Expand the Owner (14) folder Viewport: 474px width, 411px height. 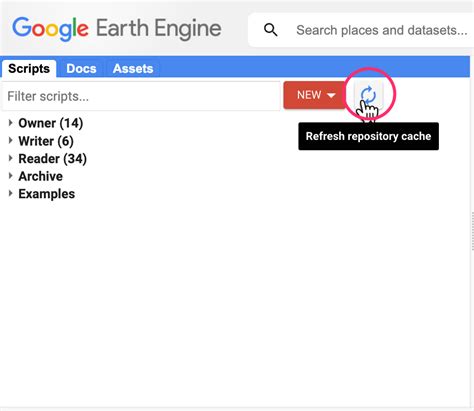coord(10,123)
